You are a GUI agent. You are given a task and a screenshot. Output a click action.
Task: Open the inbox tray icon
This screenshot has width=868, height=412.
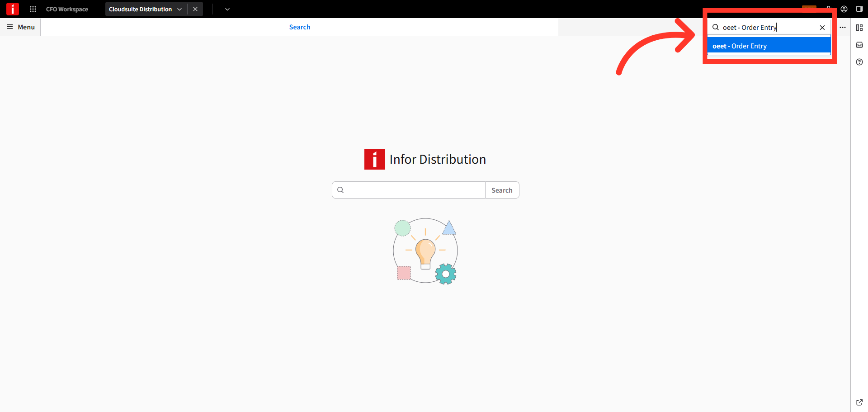[x=859, y=45]
